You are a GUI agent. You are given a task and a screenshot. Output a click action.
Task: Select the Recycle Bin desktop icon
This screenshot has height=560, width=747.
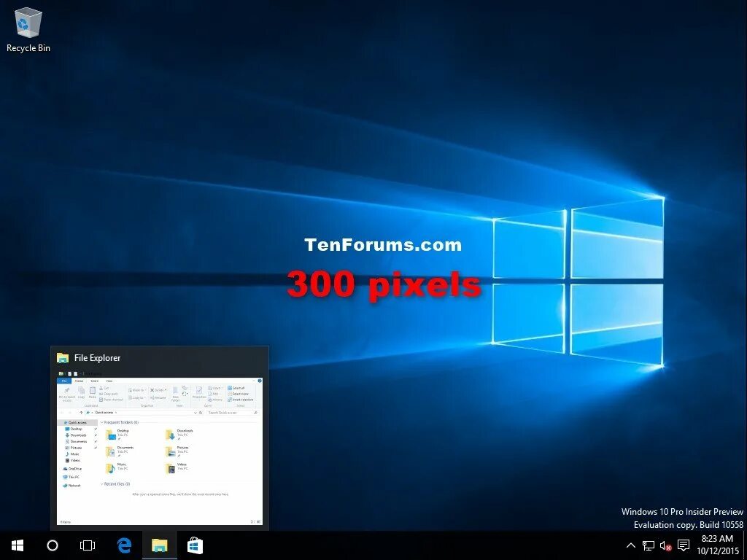click(x=28, y=29)
